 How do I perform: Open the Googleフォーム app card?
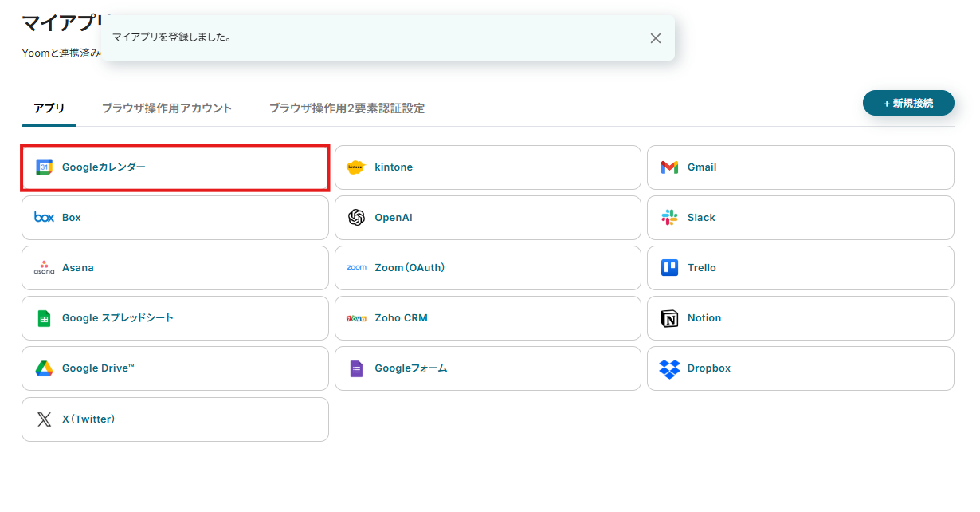pos(488,368)
